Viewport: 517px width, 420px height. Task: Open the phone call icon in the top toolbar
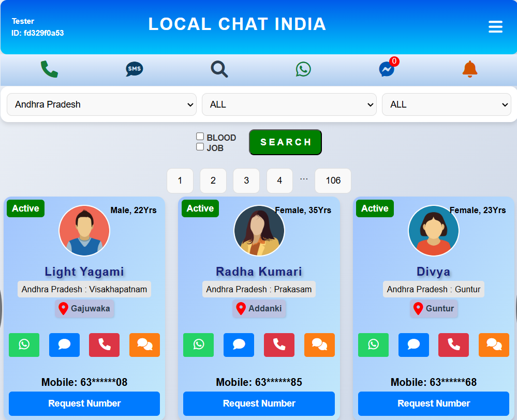point(49,69)
